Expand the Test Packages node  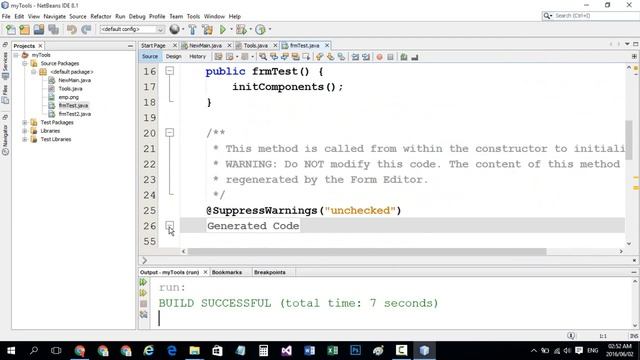tap(24, 122)
